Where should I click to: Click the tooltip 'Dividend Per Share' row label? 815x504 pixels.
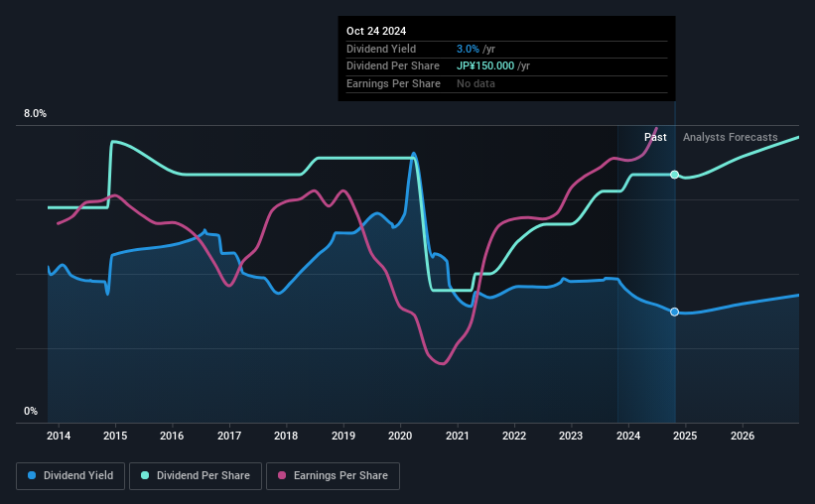pos(393,66)
